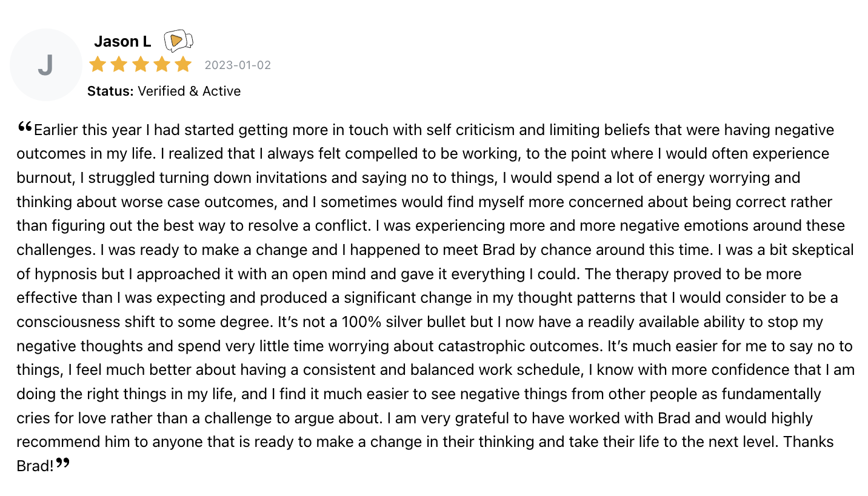Click "Earlier this year" at review start
The height and width of the screenshot is (496, 868).
point(77,130)
